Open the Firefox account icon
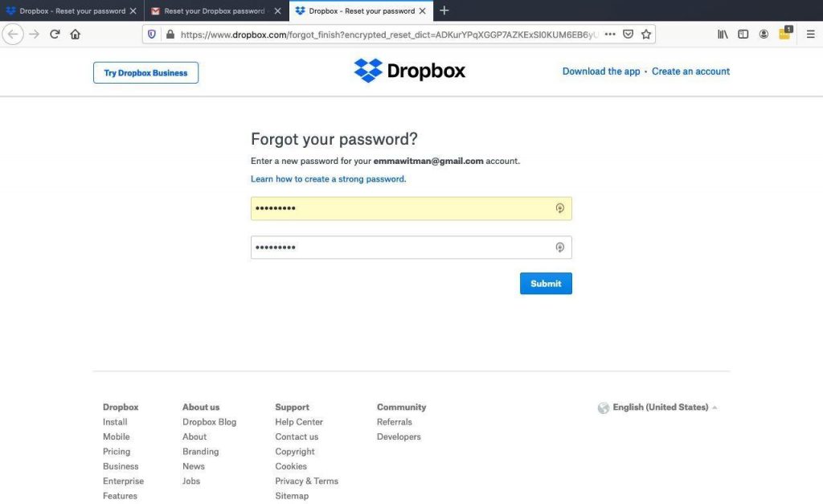Viewport: 823px width, 504px height. coord(764,34)
